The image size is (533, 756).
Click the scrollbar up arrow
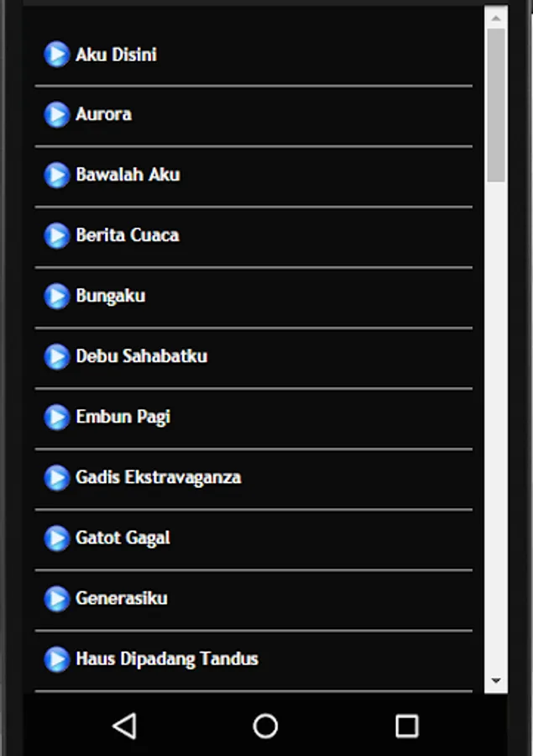[496, 18]
